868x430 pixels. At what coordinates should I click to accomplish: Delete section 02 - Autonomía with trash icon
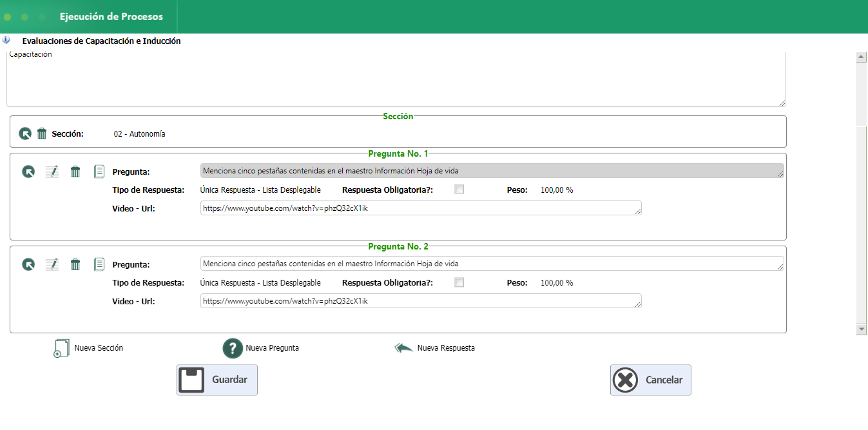click(42, 133)
